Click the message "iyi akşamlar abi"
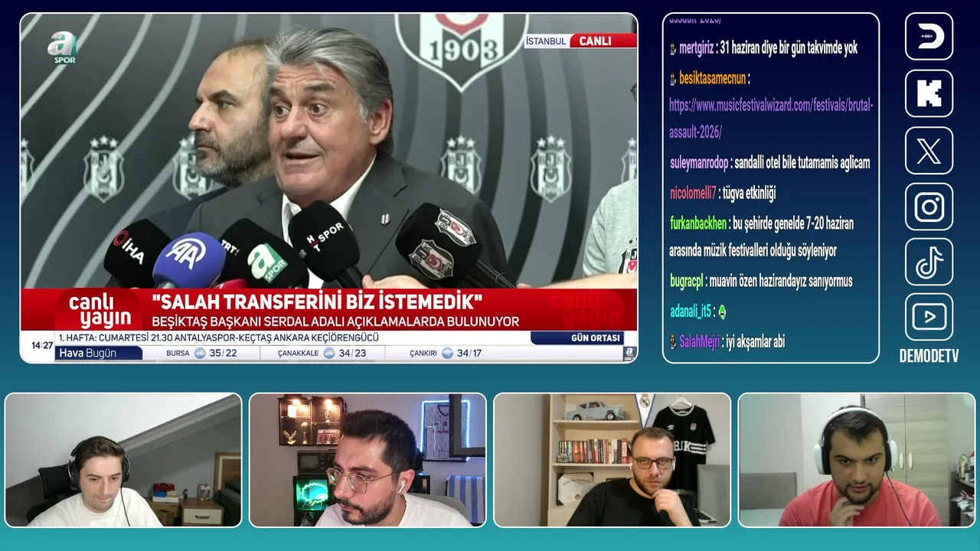 pyautogui.click(x=756, y=342)
